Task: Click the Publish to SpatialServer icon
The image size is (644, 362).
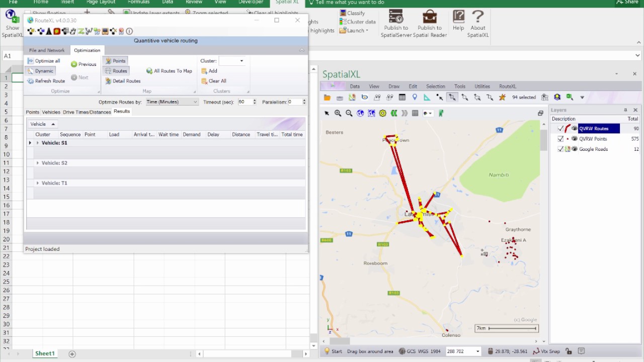Action: tap(396, 23)
